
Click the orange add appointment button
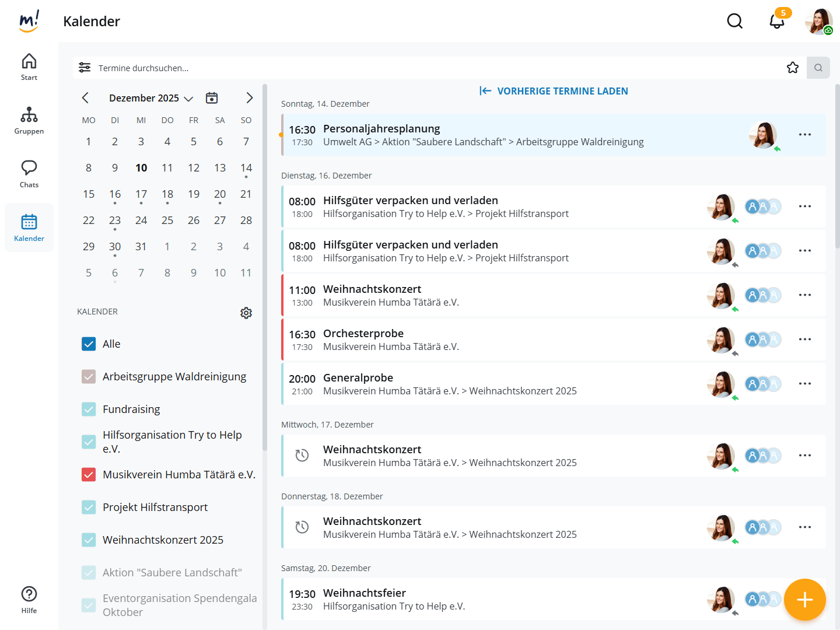[x=804, y=599]
